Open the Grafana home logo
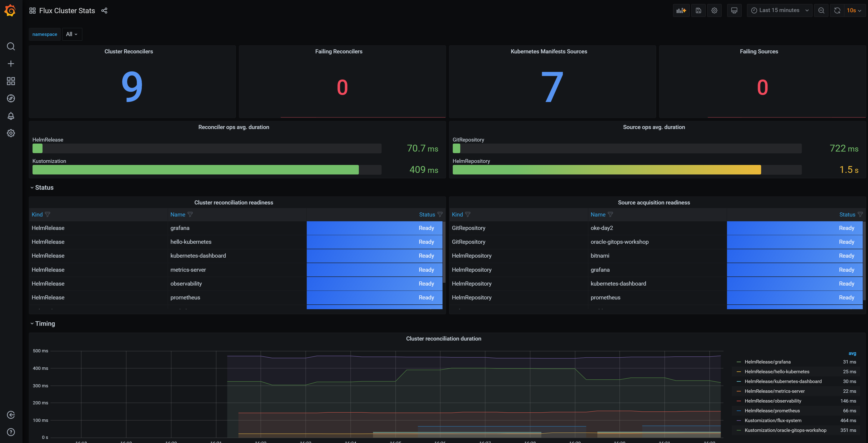Viewport: 868px width, 443px height. (10, 10)
